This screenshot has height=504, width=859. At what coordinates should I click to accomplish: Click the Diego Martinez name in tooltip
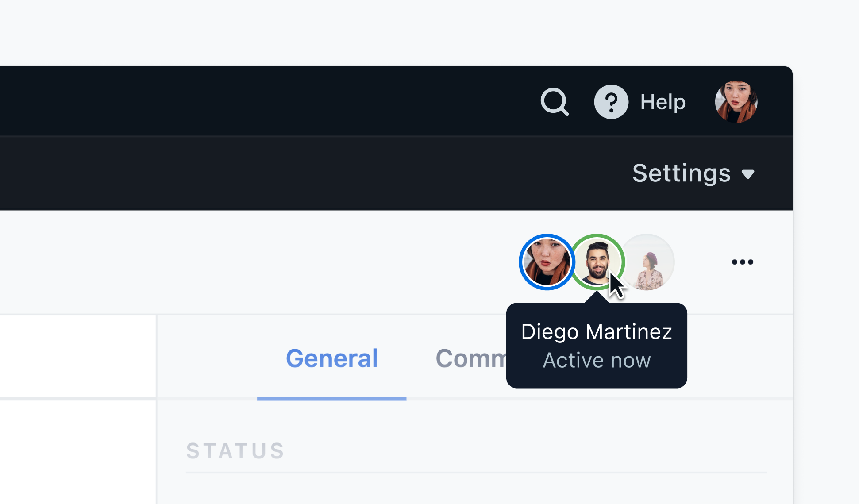pos(596,332)
